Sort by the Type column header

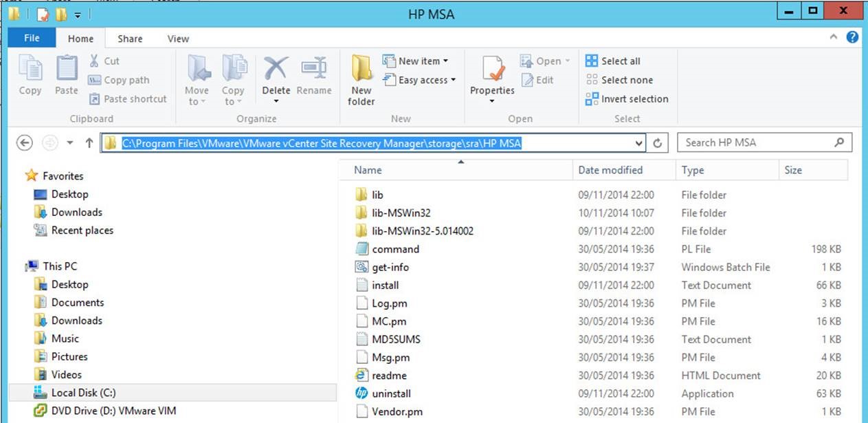(x=727, y=170)
